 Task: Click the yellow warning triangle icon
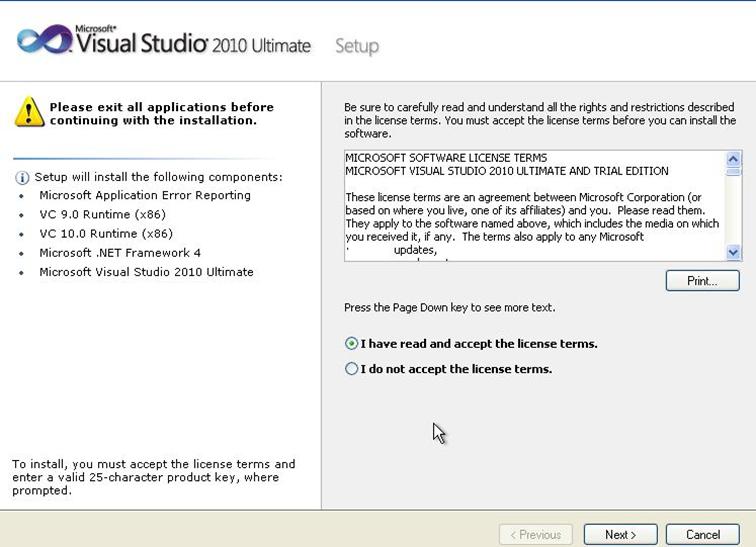(x=29, y=112)
